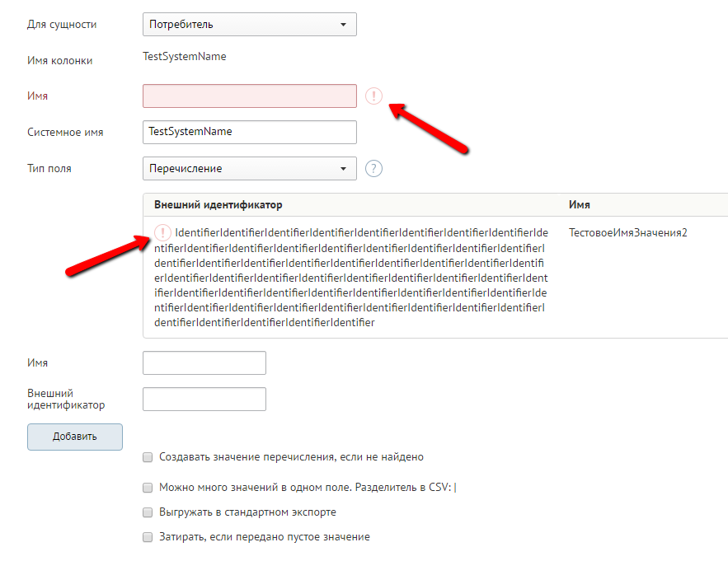Click the long Identifier text in the row
Viewport: 728px width, 575px height.
(350, 278)
